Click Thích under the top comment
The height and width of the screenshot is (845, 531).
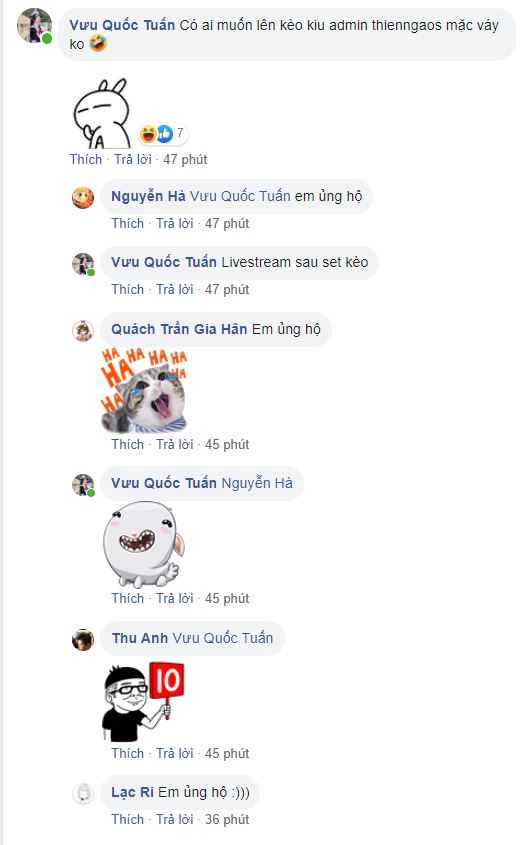pyautogui.click(x=86, y=159)
